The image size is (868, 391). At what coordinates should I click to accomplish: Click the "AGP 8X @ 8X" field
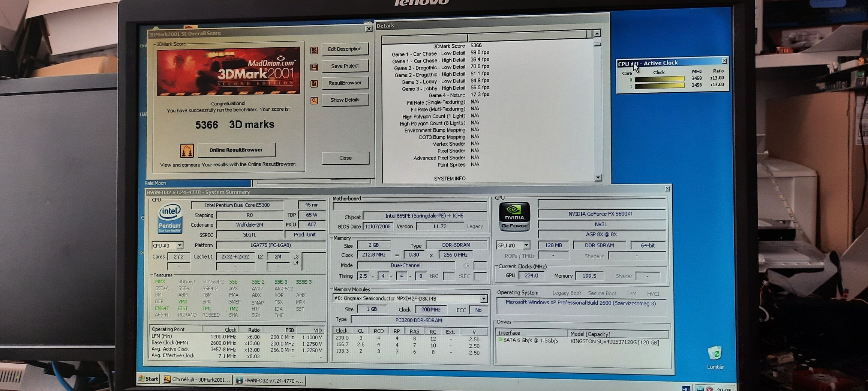(x=601, y=235)
